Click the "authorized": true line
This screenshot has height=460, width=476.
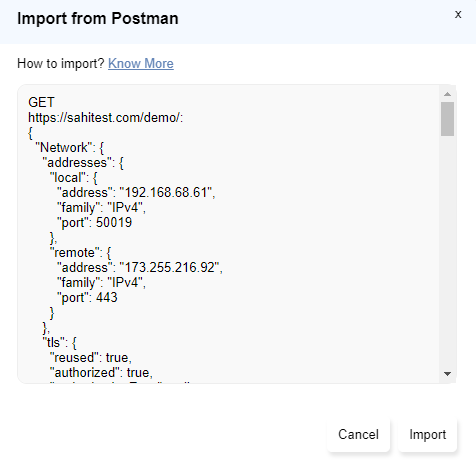coord(101,373)
